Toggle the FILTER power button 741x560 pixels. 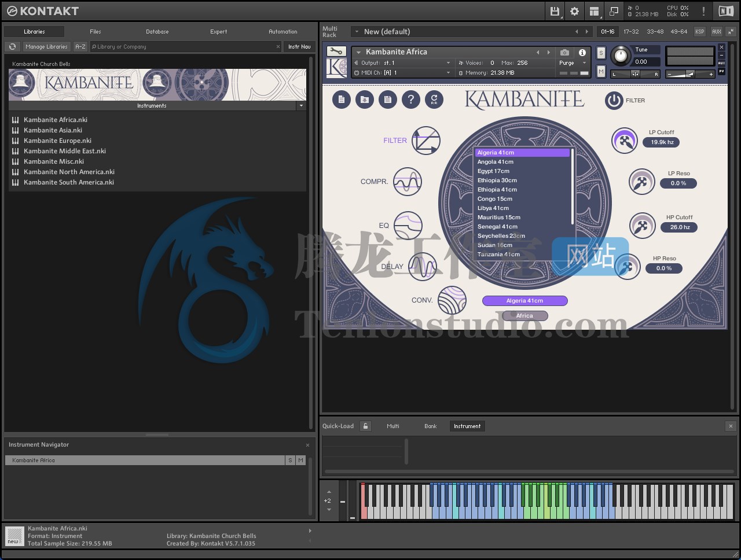(x=614, y=101)
